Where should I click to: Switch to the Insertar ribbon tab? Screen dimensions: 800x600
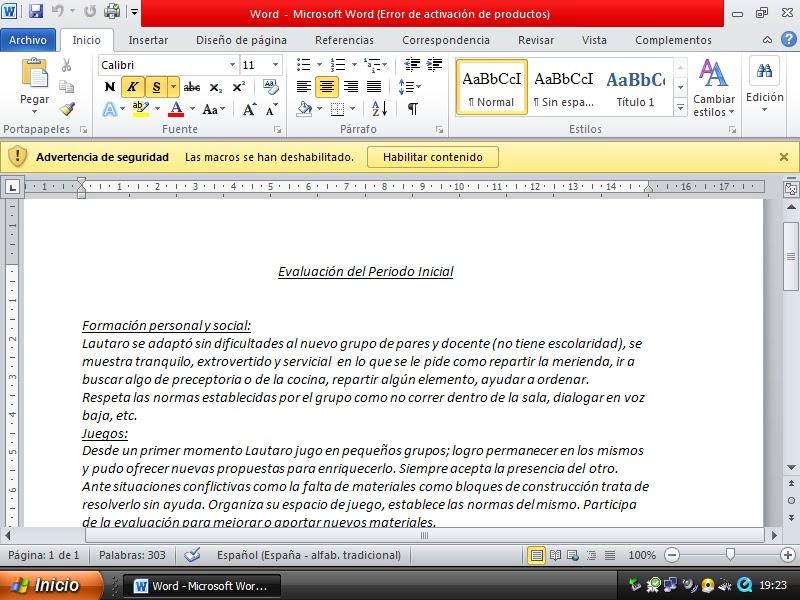coord(148,40)
